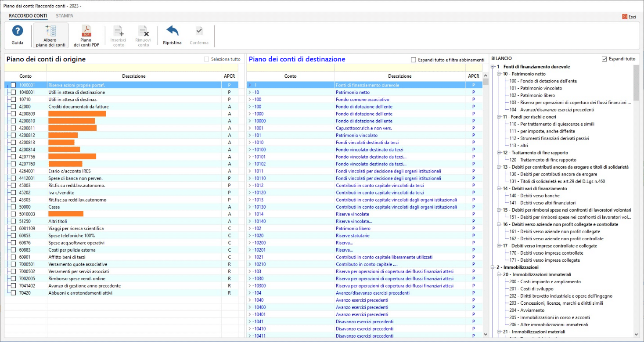Click the Albero piano dei conti icon
This screenshot has height=342, width=644.
point(50,31)
